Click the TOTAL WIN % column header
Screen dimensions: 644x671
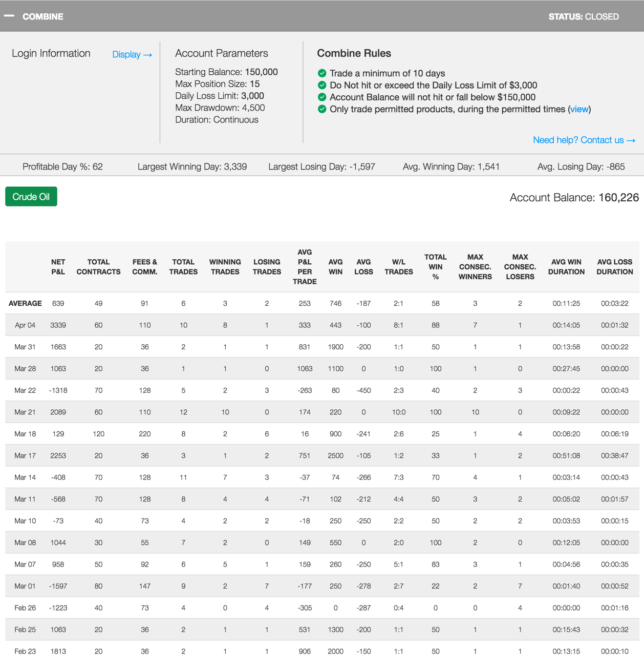(x=435, y=267)
